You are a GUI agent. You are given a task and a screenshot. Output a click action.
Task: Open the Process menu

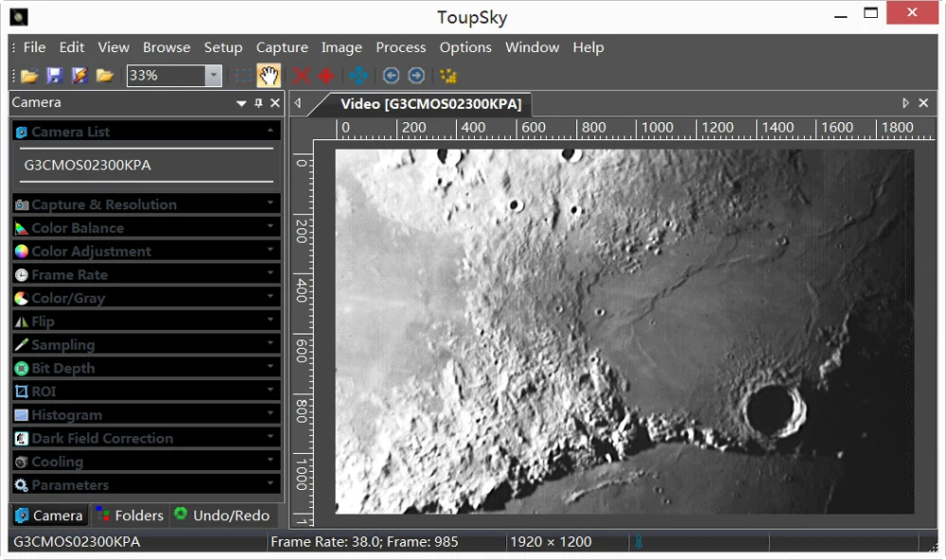(x=400, y=47)
